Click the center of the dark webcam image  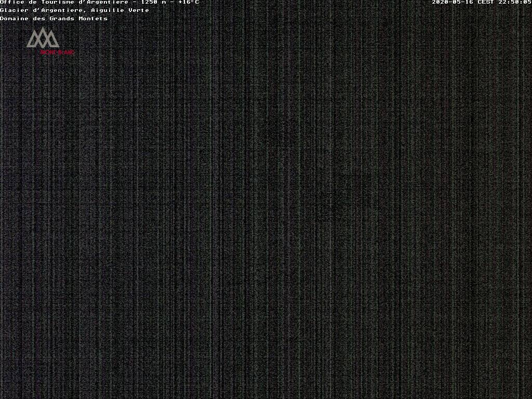coord(266,208)
